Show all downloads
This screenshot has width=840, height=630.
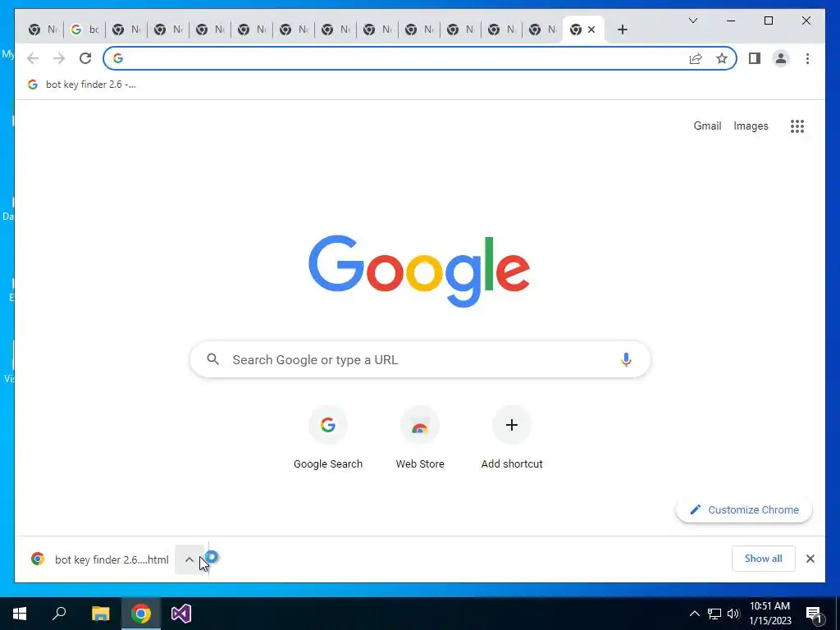764,559
